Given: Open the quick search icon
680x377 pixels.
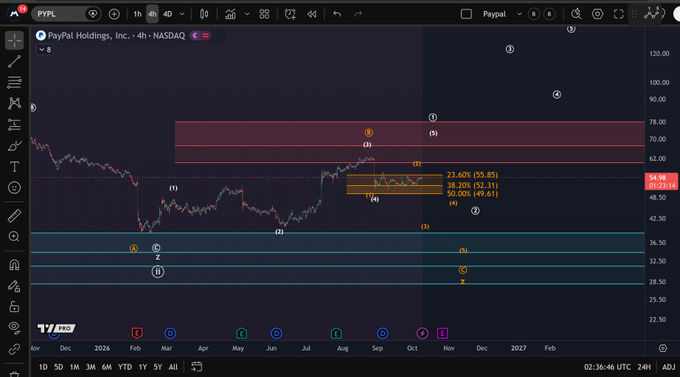Looking at the screenshot, I should pos(576,14).
